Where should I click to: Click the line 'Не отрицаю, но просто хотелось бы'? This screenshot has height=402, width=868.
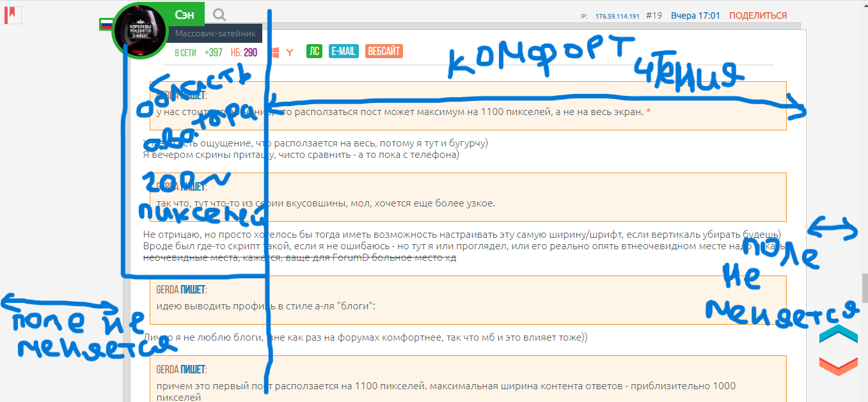click(x=462, y=234)
